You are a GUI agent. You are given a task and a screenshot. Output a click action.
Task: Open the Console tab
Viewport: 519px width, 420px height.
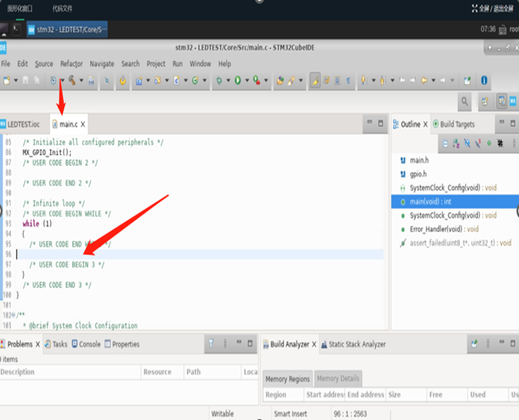pos(86,344)
